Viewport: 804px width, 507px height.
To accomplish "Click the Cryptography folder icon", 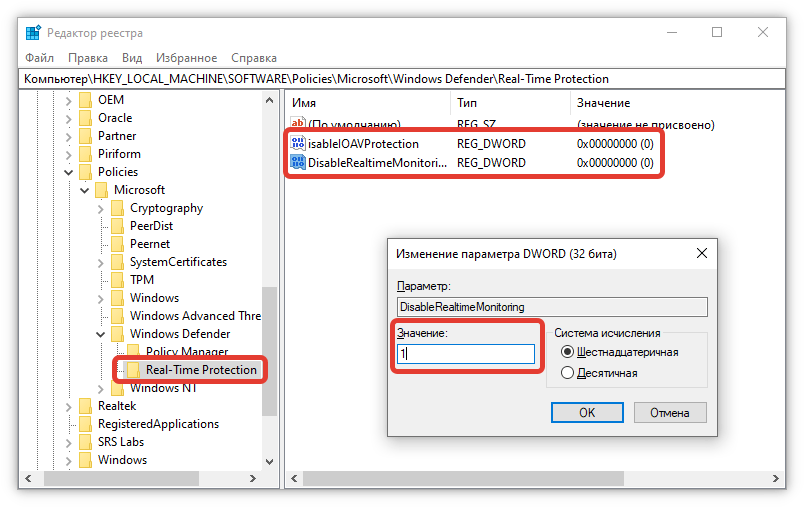I will point(118,208).
